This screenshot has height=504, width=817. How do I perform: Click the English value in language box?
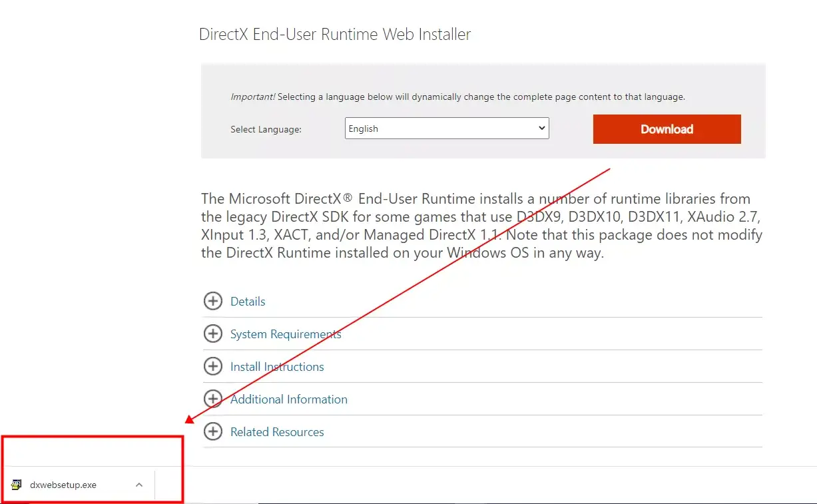364,129
